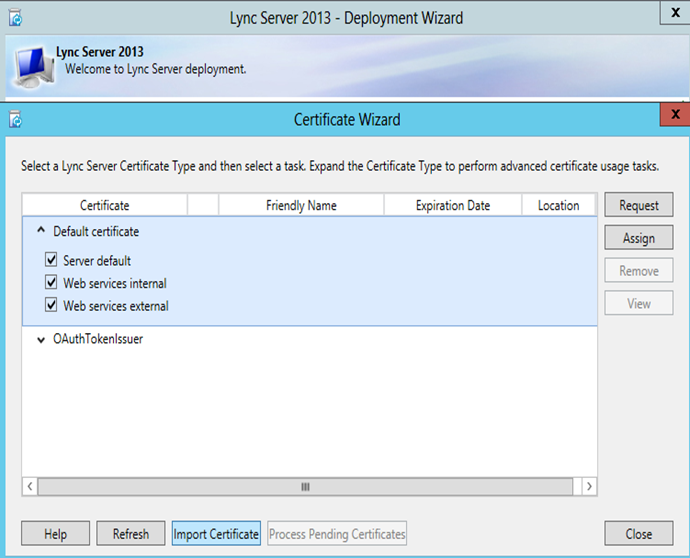Toggle the Web services external checkbox
Screen dimensions: 690x558
pyautogui.click(x=51, y=305)
